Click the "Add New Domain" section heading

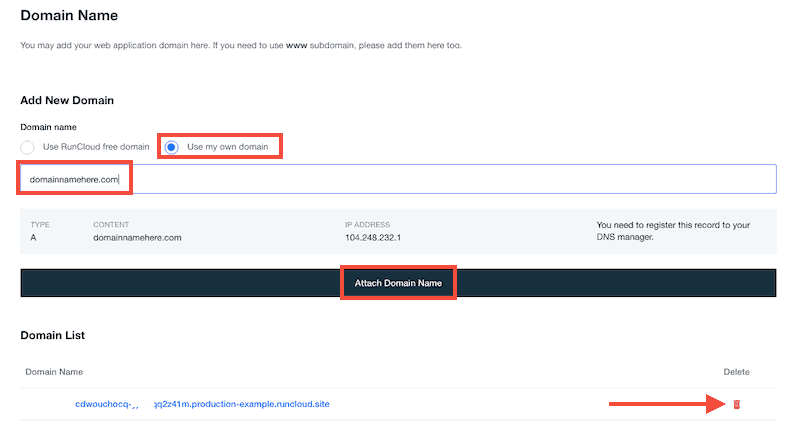point(67,101)
